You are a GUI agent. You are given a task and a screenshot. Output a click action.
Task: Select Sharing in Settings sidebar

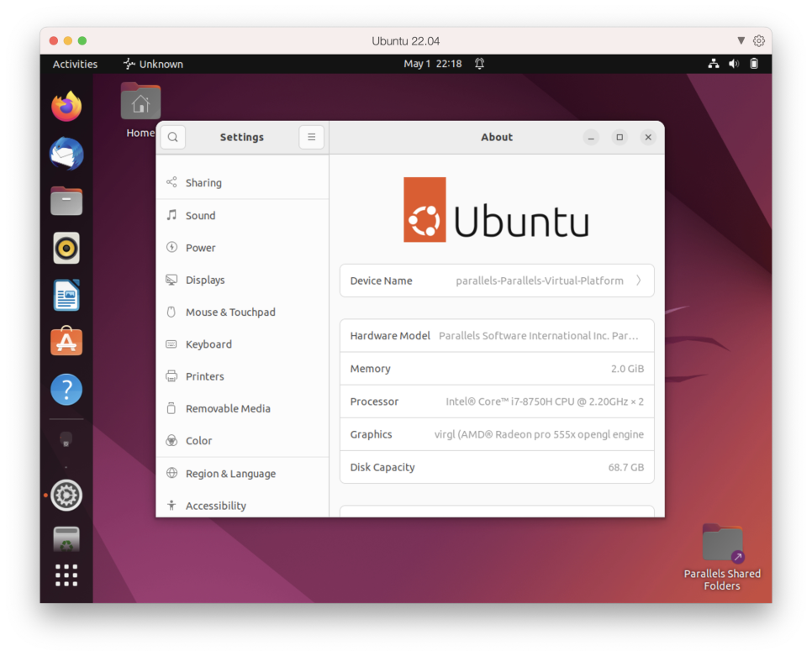[242, 182]
